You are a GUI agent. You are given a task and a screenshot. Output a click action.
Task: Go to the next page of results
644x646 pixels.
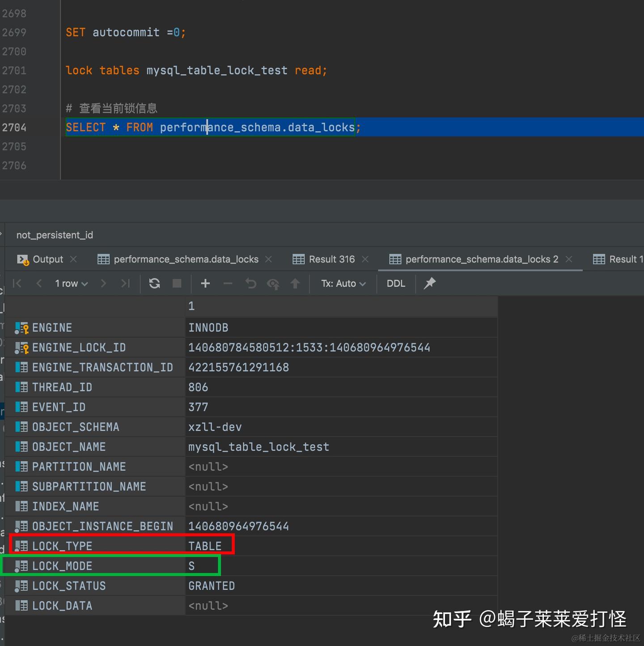click(103, 283)
